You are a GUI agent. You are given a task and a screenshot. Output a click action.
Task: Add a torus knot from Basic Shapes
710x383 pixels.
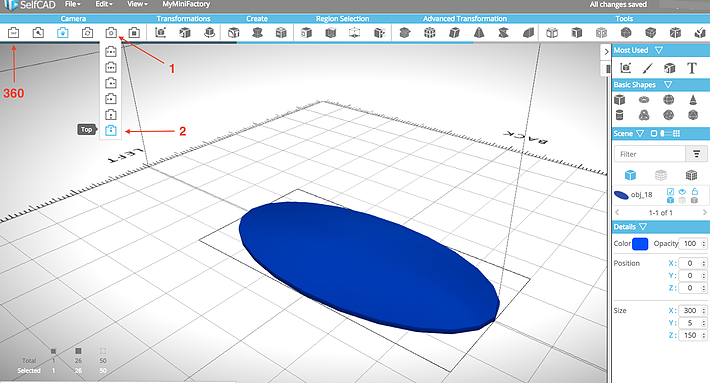[x=643, y=115]
